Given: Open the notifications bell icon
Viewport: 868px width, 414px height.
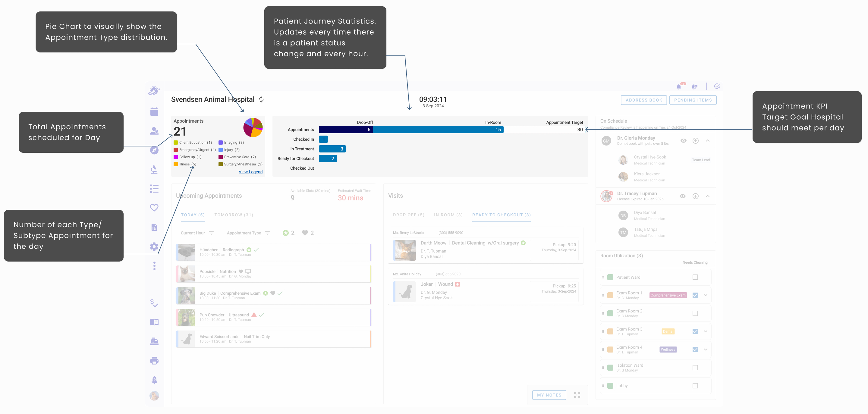Looking at the screenshot, I should coord(679,86).
